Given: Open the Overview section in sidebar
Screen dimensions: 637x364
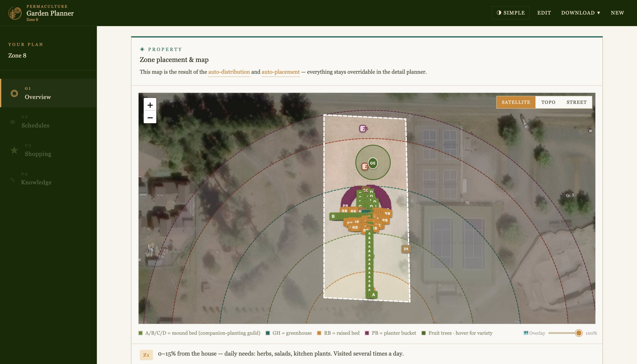Looking at the screenshot, I should pos(49,93).
